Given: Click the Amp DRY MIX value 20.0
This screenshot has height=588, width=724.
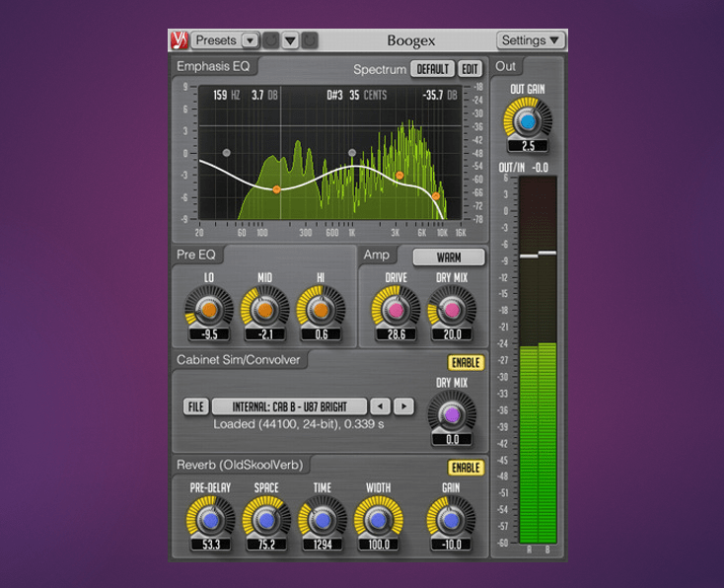Looking at the screenshot, I should coord(452,334).
